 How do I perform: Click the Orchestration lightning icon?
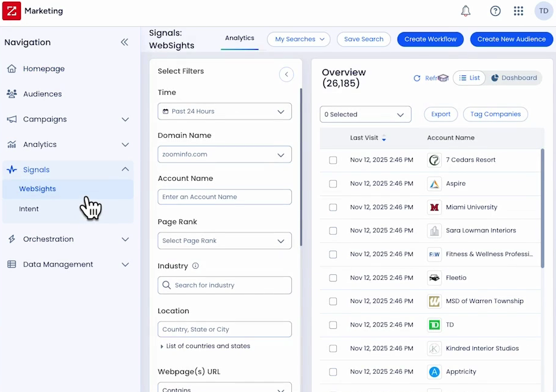tap(12, 239)
